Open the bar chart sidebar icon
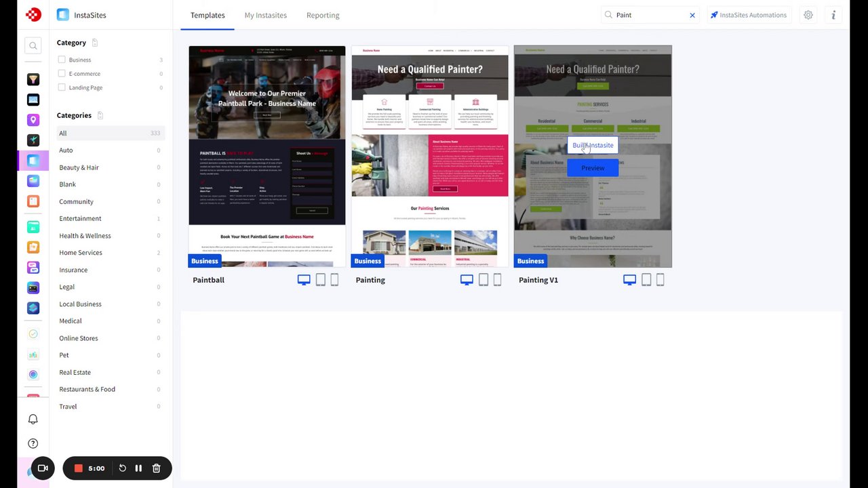 pos(33,354)
